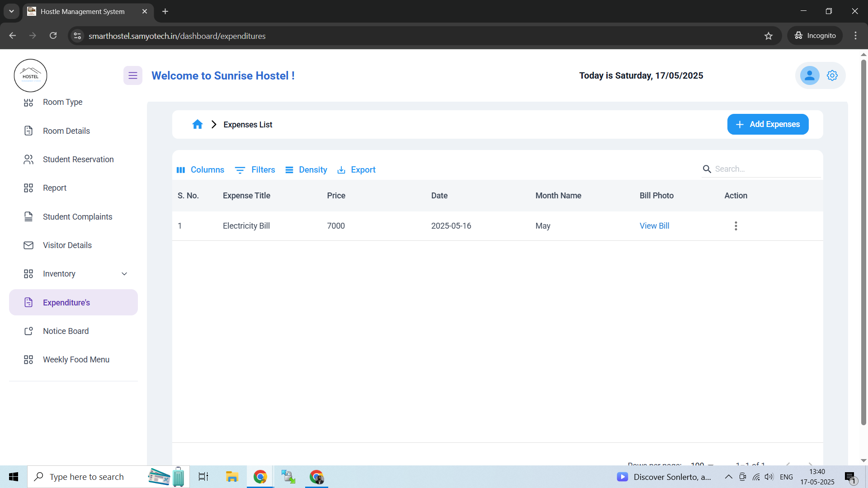Click the Columns icon in the table toolbar

[181, 169]
